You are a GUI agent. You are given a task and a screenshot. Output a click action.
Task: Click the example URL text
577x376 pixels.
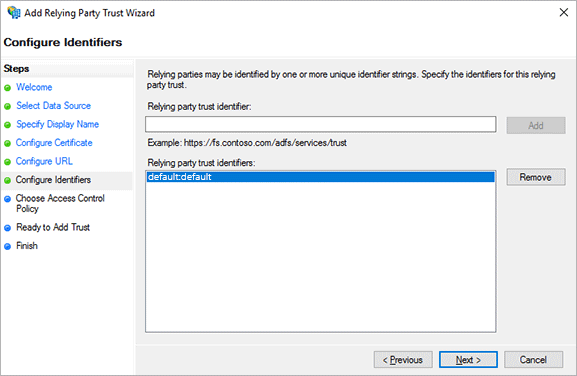(x=265, y=143)
